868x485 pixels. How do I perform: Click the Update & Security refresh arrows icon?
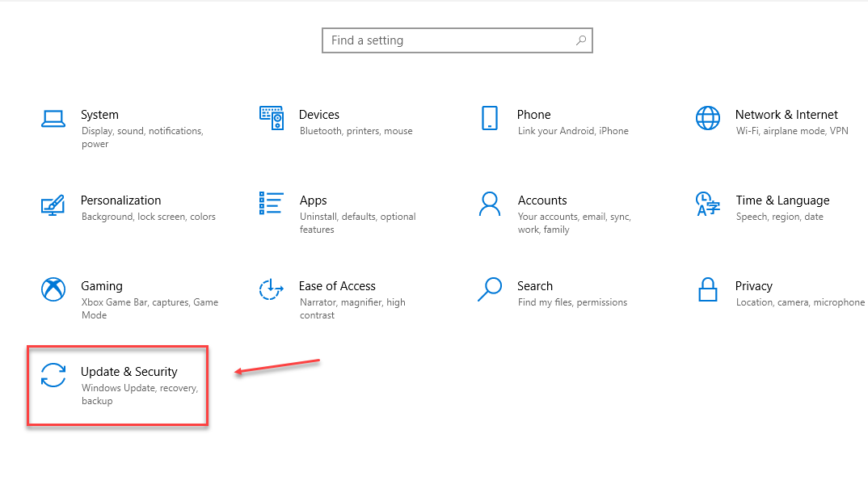[53, 375]
